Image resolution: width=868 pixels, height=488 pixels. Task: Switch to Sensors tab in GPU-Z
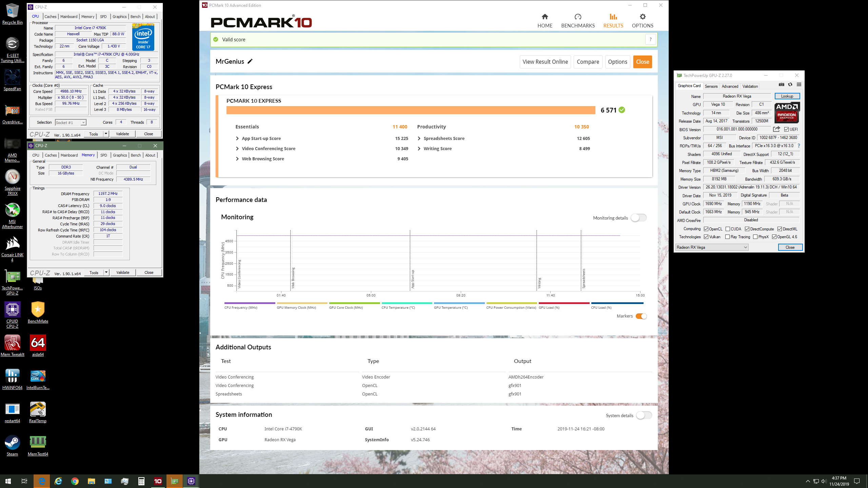pyautogui.click(x=711, y=86)
